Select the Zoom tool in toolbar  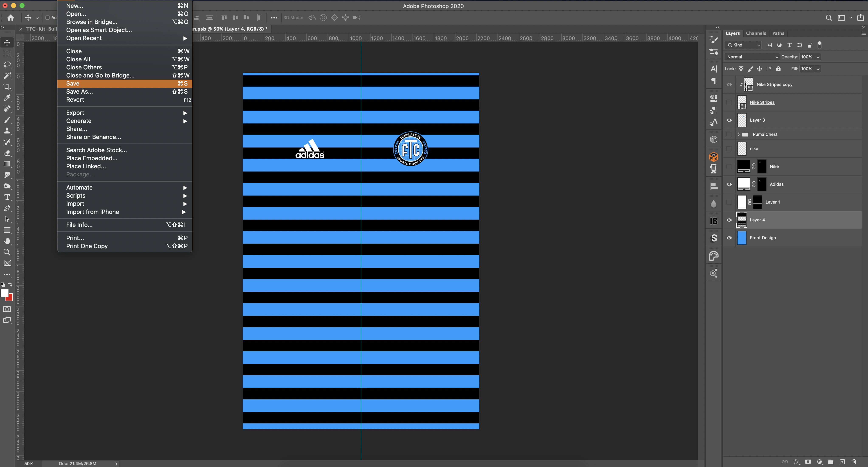tap(7, 252)
